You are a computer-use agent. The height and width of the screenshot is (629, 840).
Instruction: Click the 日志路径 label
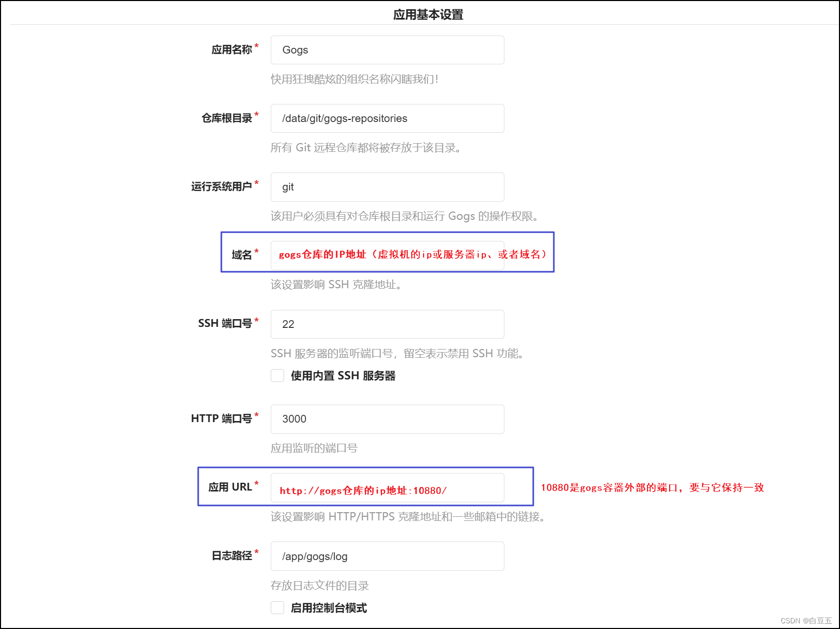point(232,556)
